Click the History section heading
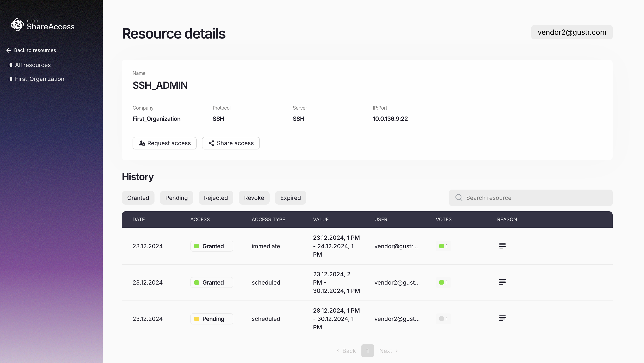The height and width of the screenshot is (363, 644). pos(138,177)
